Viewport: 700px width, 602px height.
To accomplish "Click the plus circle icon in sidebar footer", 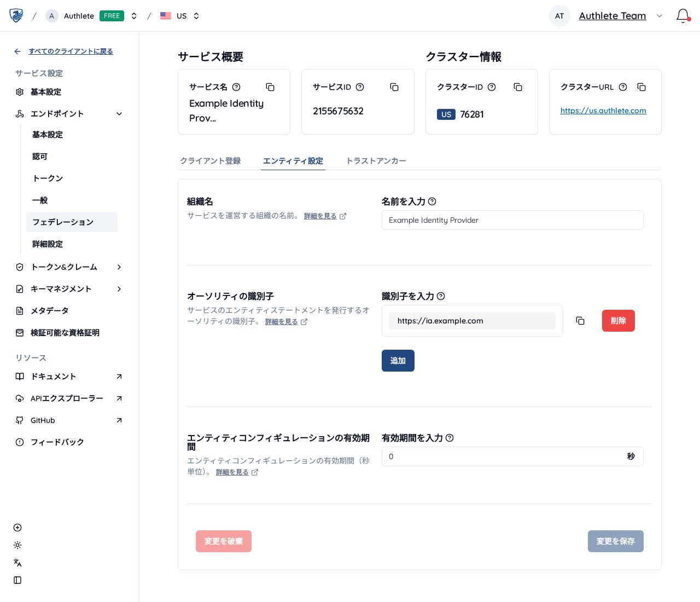I will [17, 528].
